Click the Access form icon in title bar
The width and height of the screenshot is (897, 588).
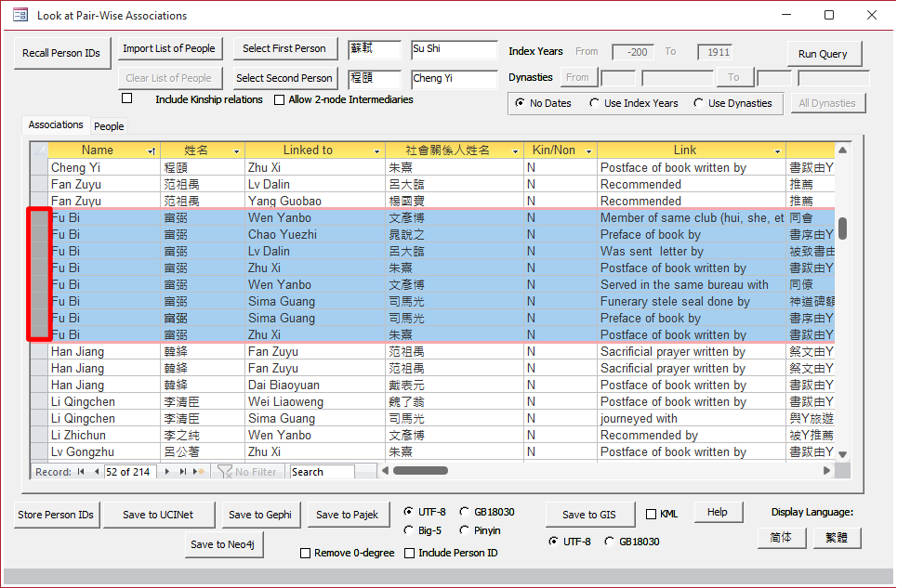(20, 15)
